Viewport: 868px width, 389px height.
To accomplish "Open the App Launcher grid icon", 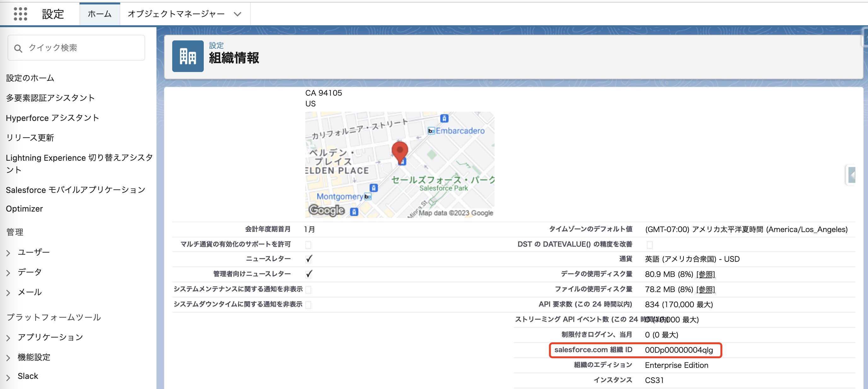I will [x=20, y=14].
